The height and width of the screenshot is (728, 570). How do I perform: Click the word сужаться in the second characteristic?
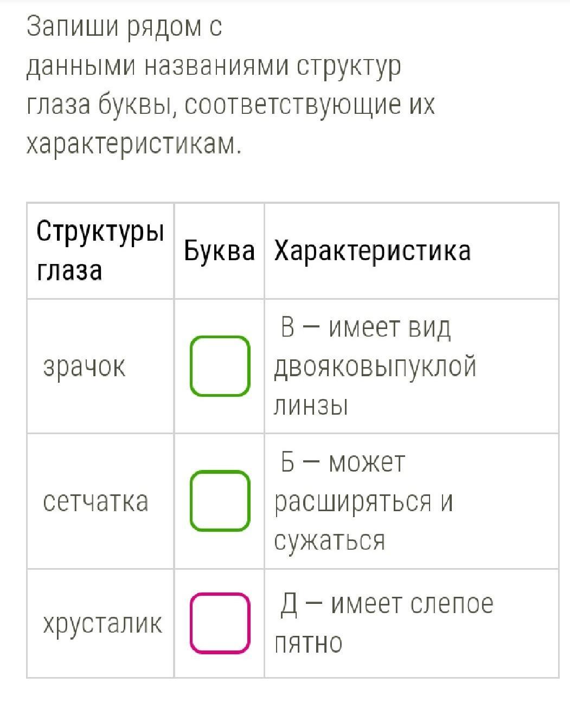click(x=329, y=540)
